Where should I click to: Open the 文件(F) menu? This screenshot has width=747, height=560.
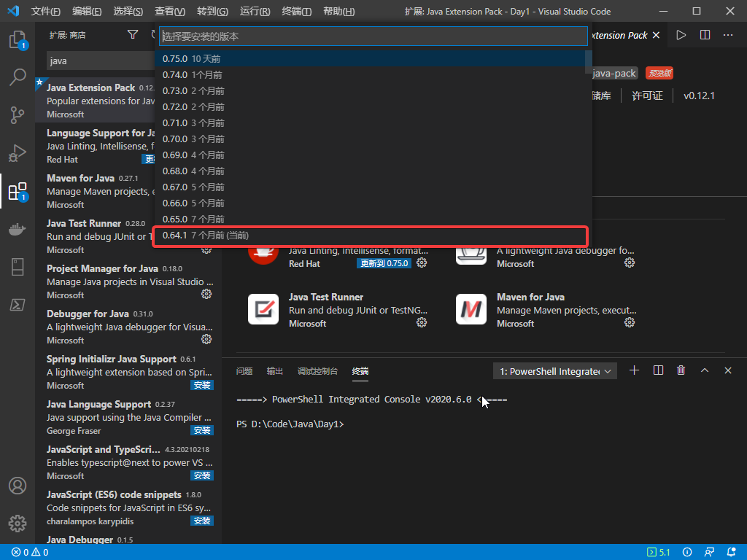click(x=45, y=11)
